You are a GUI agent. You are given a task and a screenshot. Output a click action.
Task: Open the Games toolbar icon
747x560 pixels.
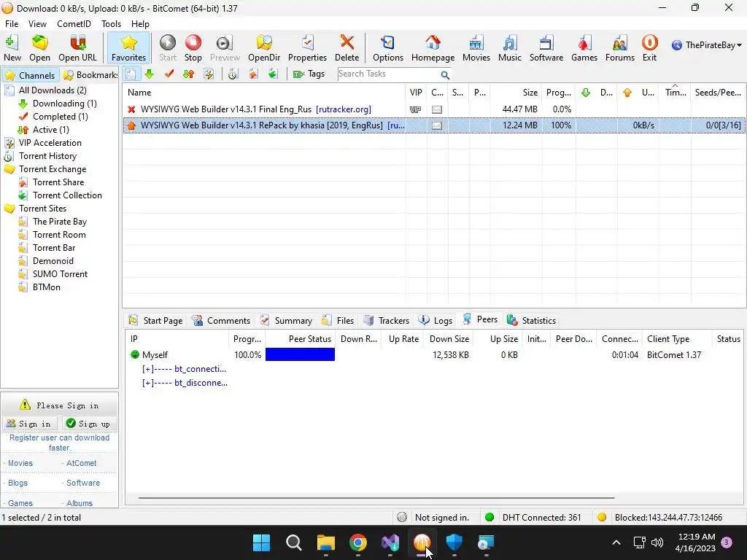584,48
